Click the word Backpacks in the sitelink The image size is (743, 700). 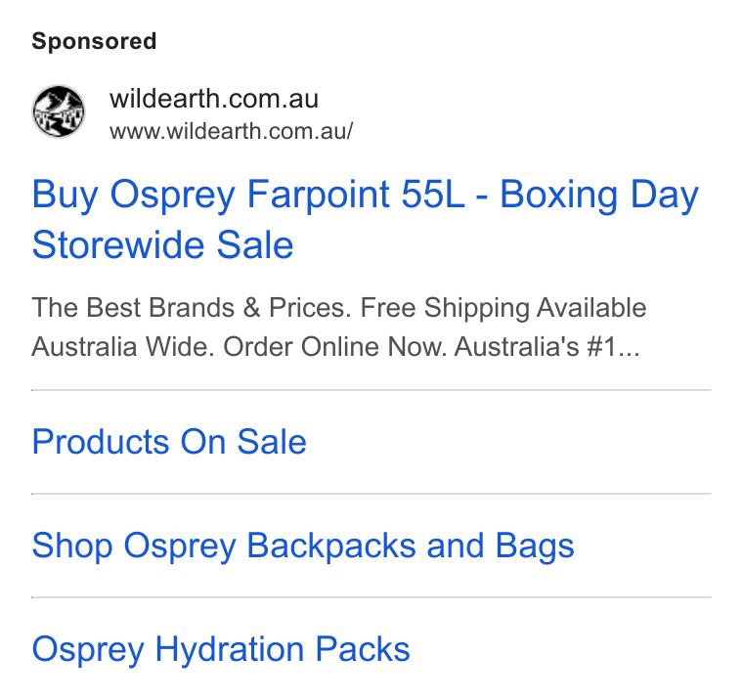(x=331, y=545)
